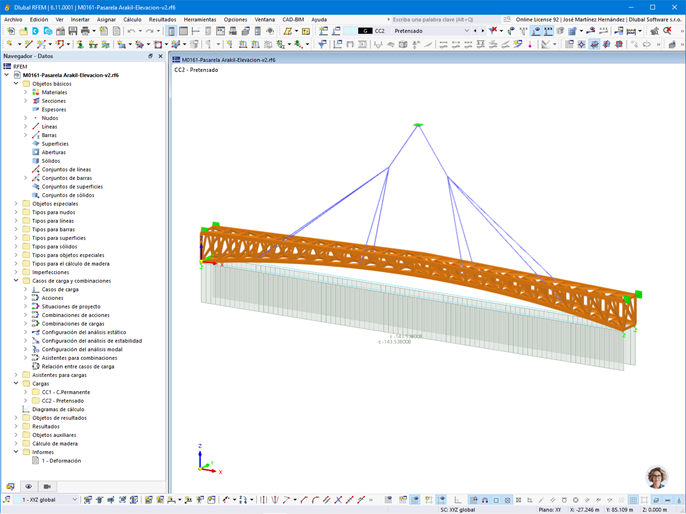Open existing model folder icon

(x=23, y=31)
